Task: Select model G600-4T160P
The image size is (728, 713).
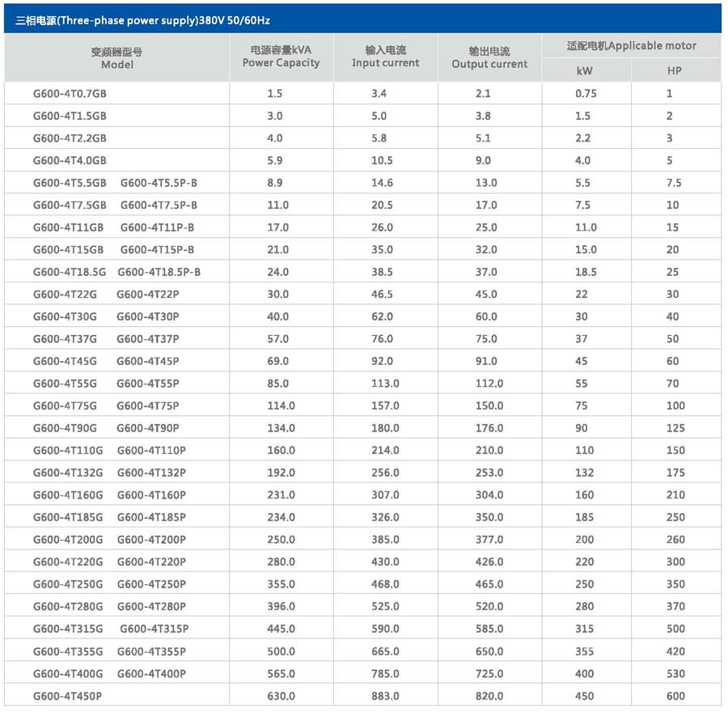Action: coord(151,494)
